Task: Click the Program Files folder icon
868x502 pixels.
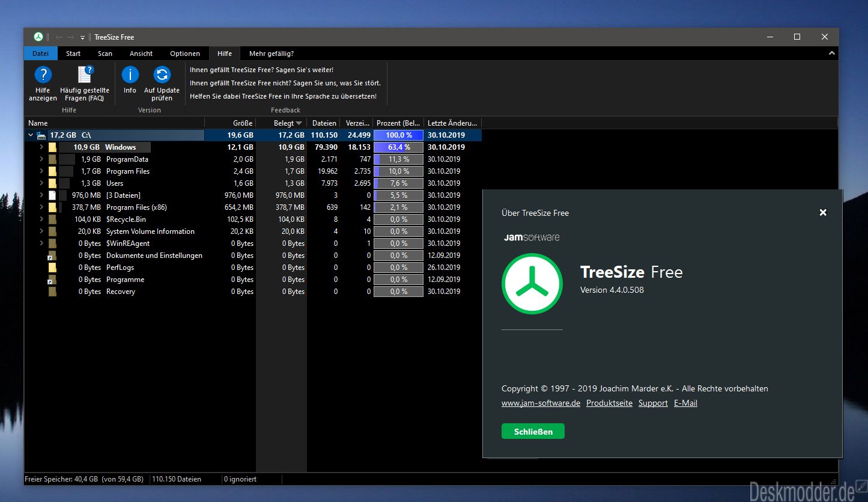Action: [53, 171]
